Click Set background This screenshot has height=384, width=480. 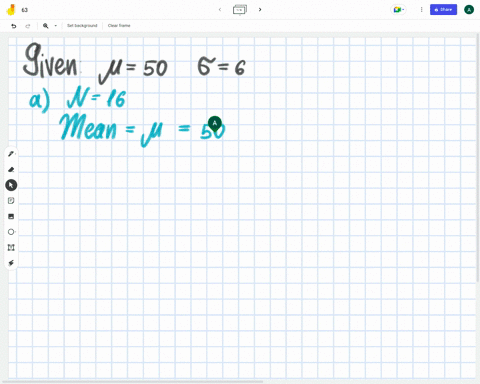82,26
